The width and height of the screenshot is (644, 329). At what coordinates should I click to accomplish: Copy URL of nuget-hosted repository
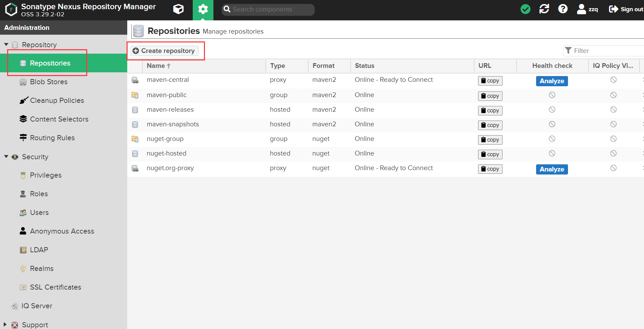pyautogui.click(x=490, y=154)
